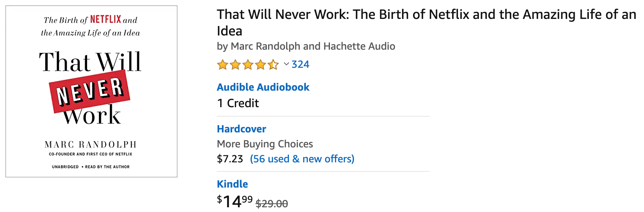Click the third gold rating star
The image size is (644, 212).
(248, 65)
